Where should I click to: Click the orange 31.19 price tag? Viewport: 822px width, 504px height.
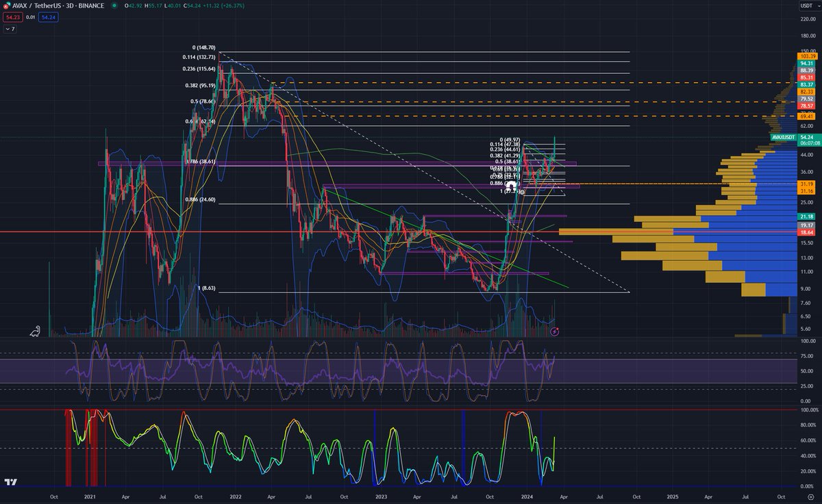806,184
